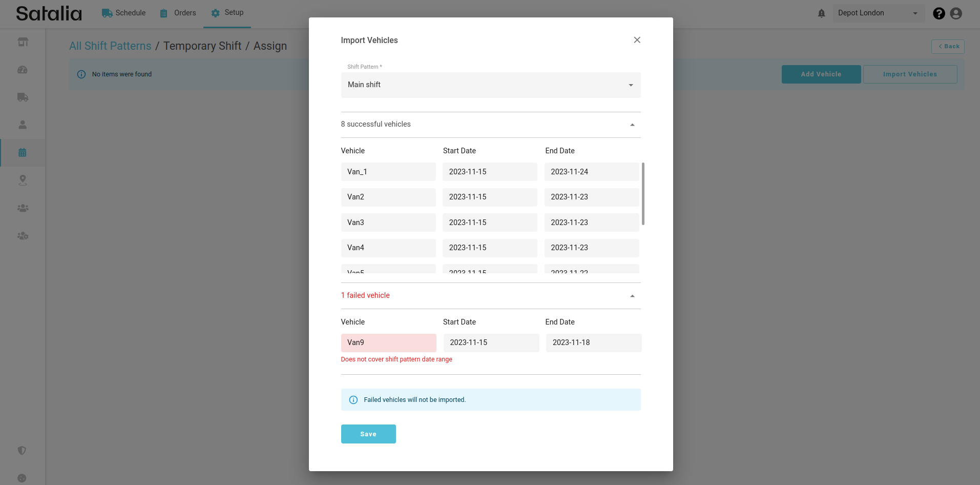The width and height of the screenshot is (980, 485).
Task: Click the successful vehicles list scrollbar
Action: coord(643,194)
